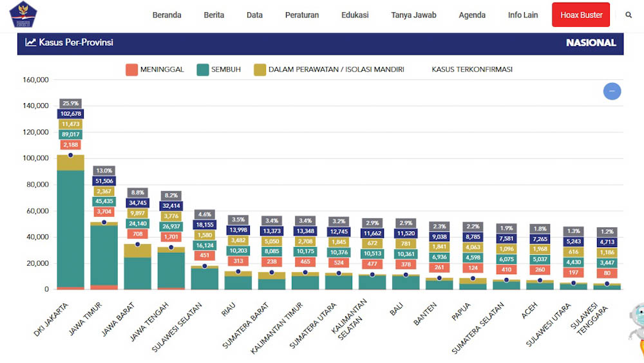The image size is (644, 363).
Task: Expand the Data navigation menu
Action: [254, 15]
